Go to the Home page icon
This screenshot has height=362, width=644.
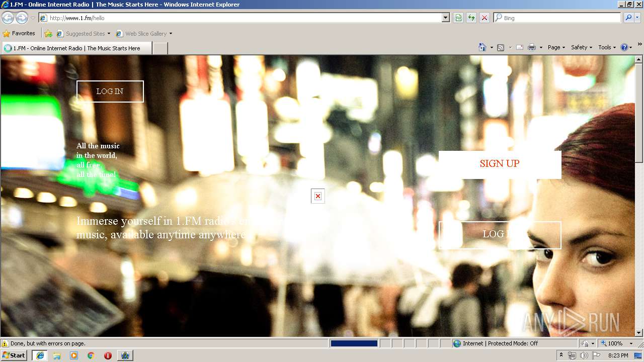pos(482,47)
